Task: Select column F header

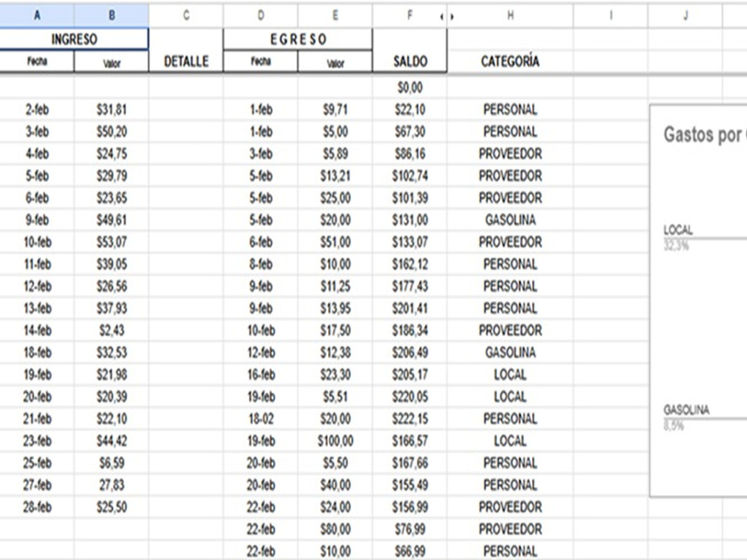Action: (x=409, y=15)
